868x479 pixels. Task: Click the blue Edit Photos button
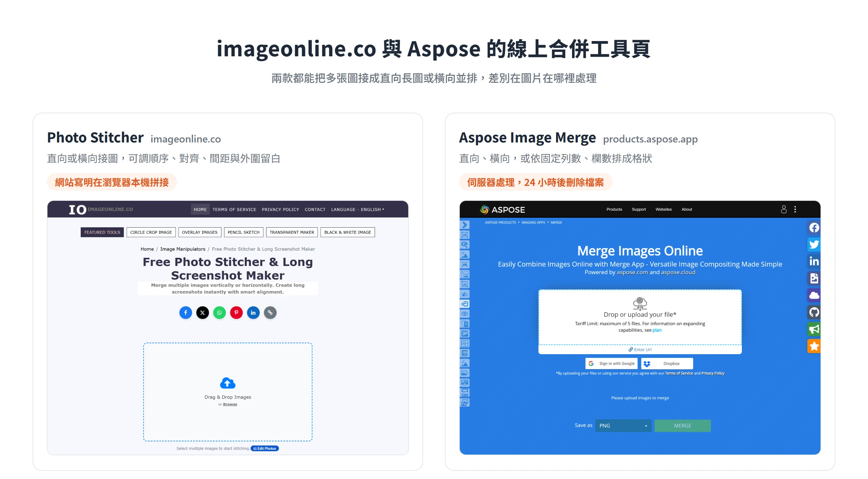[265, 448]
